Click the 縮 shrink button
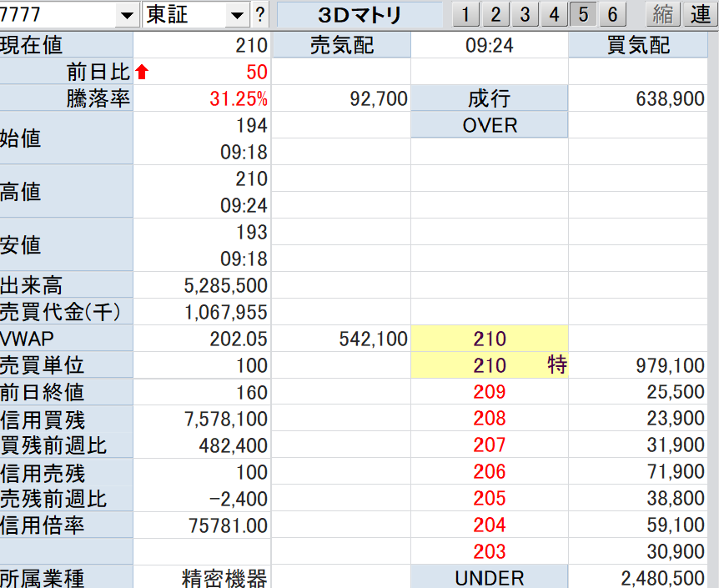 point(663,15)
